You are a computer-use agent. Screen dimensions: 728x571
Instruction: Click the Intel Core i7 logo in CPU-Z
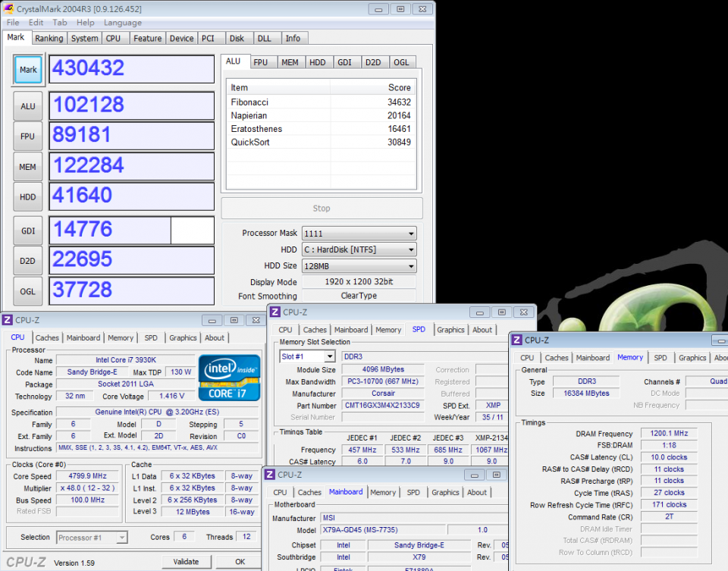pyautogui.click(x=229, y=378)
